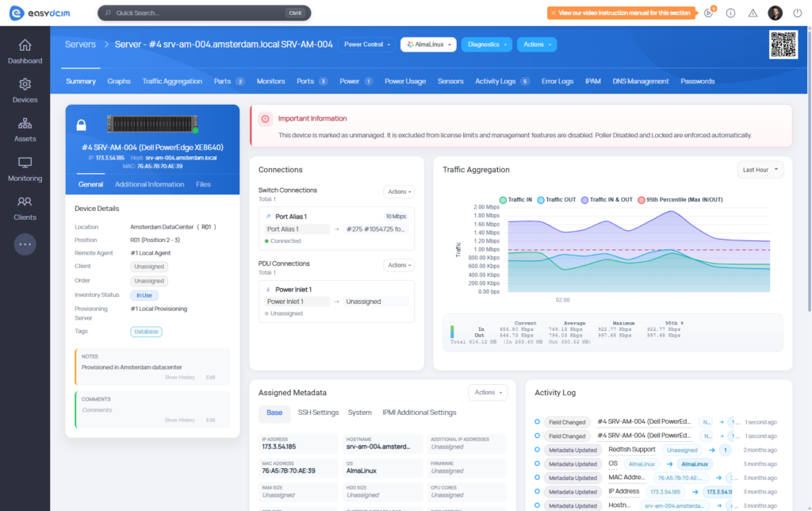This screenshot has width=812, height=511.
Task: Open the video tutorials play icon
Action: (708, 13)
